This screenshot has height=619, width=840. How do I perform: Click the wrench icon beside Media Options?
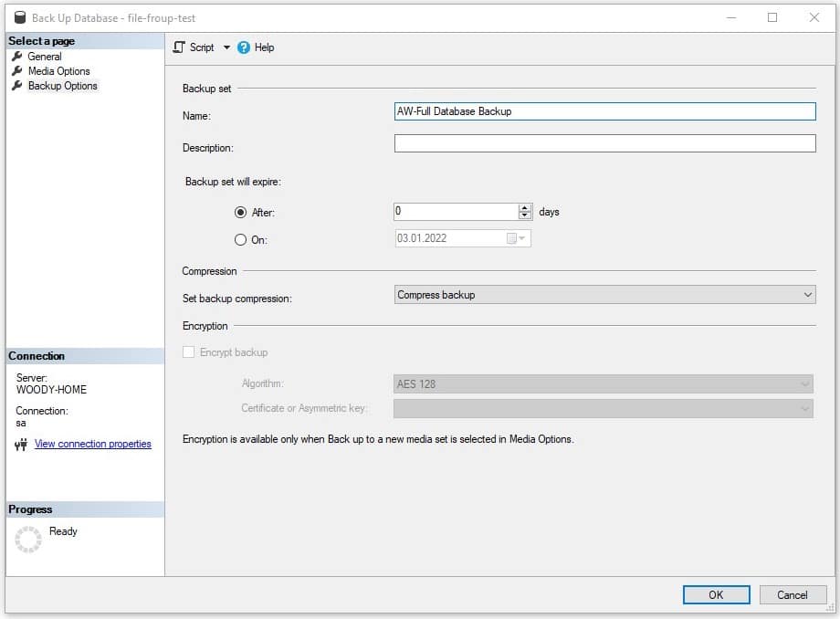17,70
